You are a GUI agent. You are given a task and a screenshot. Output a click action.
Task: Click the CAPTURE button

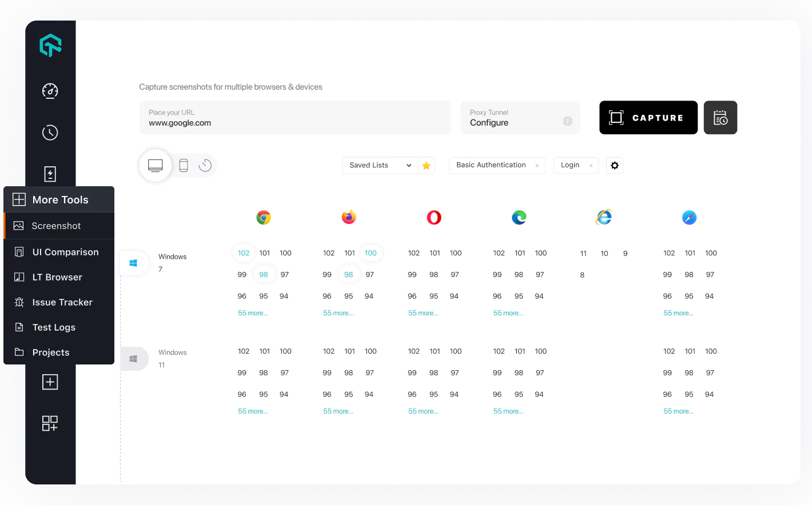point(648,118)
